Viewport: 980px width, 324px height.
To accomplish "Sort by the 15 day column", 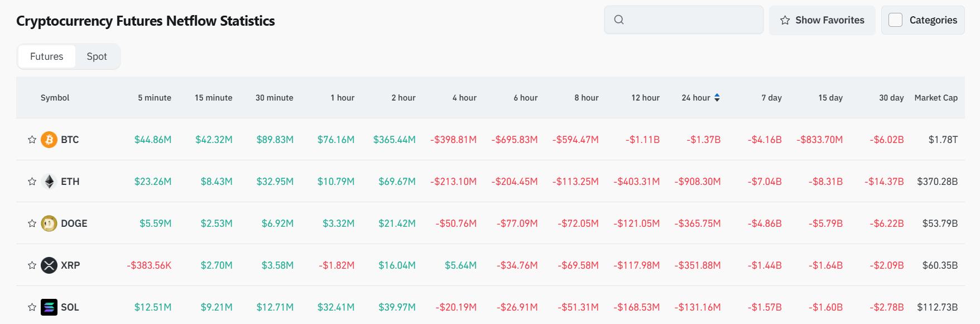I will (830, 98).
